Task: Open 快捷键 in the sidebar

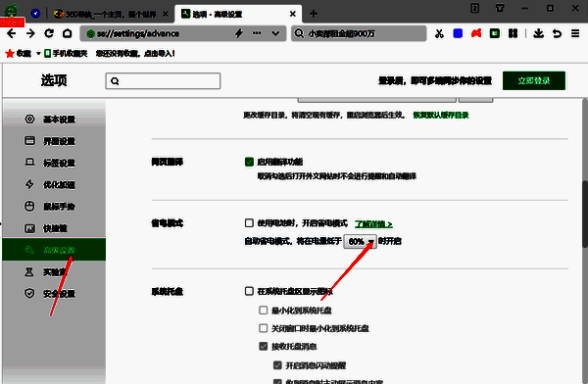Action: 54,228
